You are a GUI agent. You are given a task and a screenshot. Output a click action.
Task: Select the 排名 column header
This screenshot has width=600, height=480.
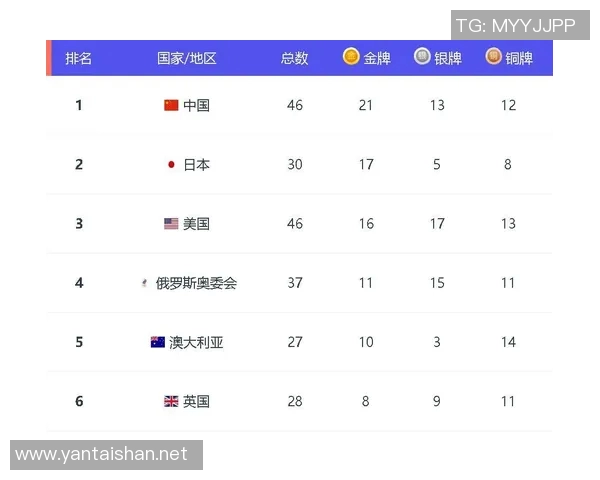(79, 58)
